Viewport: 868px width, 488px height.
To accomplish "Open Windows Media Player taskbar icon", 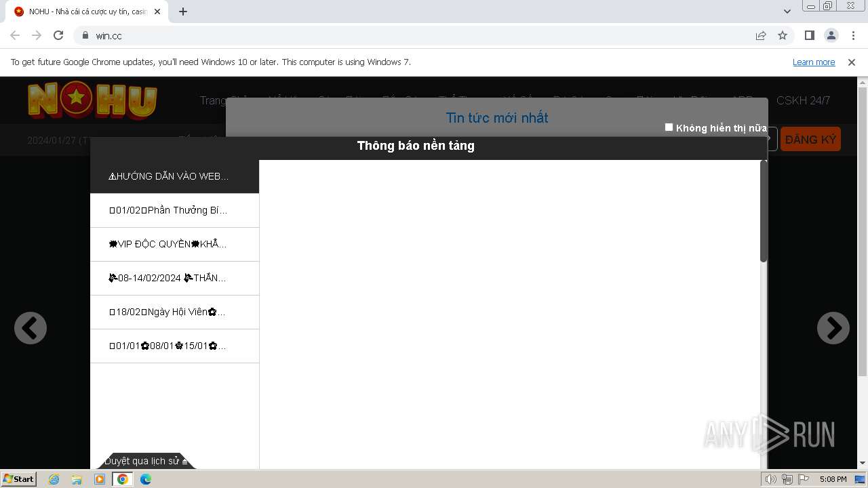I will (x=100, y=479).
